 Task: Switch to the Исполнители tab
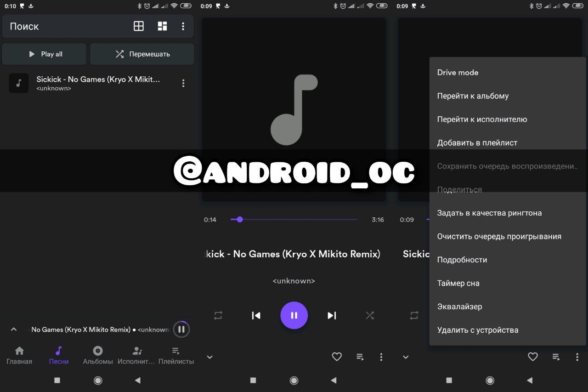tap(136, 356)
